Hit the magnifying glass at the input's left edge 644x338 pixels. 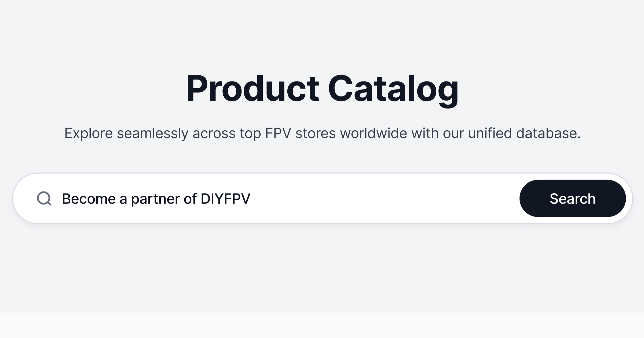44,199
